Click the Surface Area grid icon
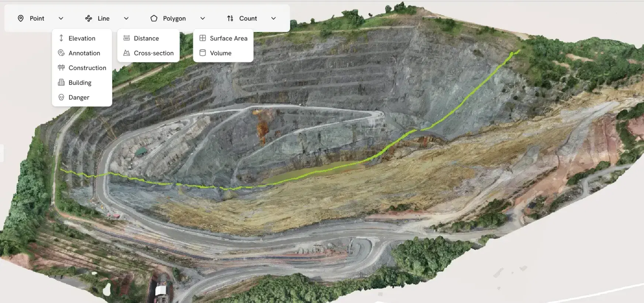The height and width of the screenshot is (303, 644). click(203, 38)
